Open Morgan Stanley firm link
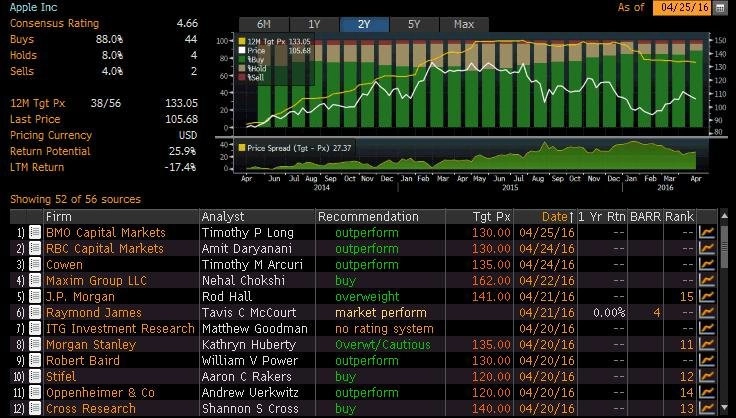 pos(91,345)
